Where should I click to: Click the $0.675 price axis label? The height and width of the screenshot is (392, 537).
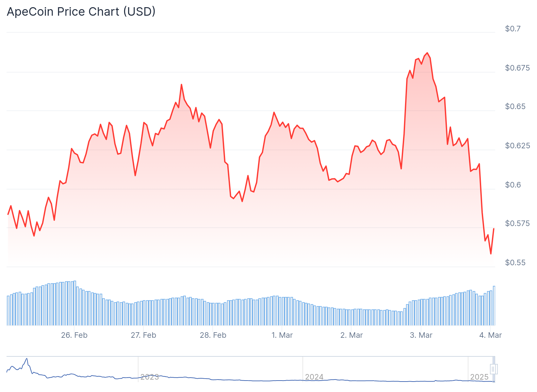pos(517,68)
